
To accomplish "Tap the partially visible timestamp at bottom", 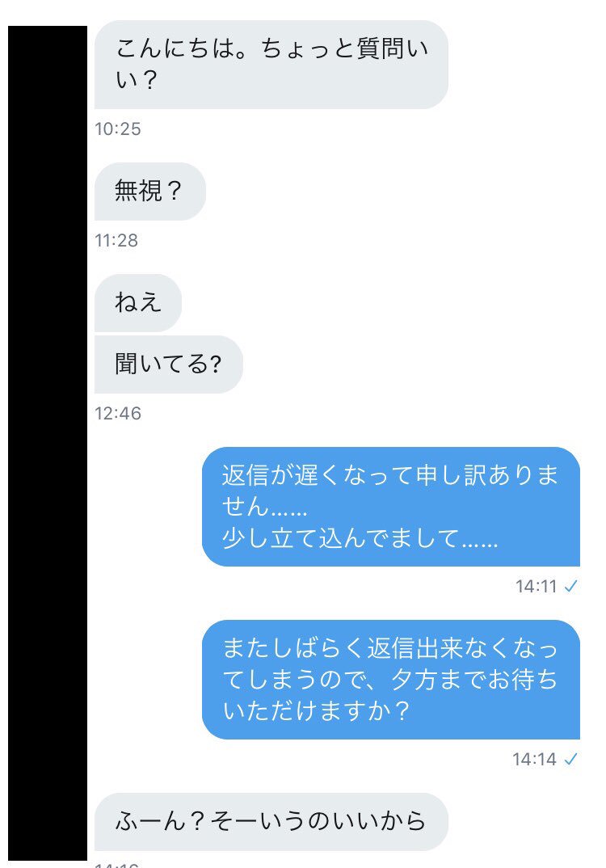I will [117, 865].
